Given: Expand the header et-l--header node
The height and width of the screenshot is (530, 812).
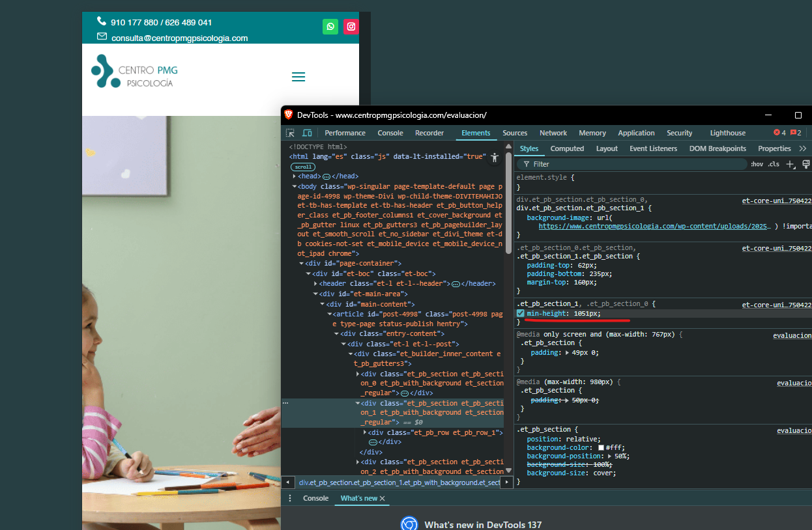Looking at the screenshot, I should click(x=315, y=284).
